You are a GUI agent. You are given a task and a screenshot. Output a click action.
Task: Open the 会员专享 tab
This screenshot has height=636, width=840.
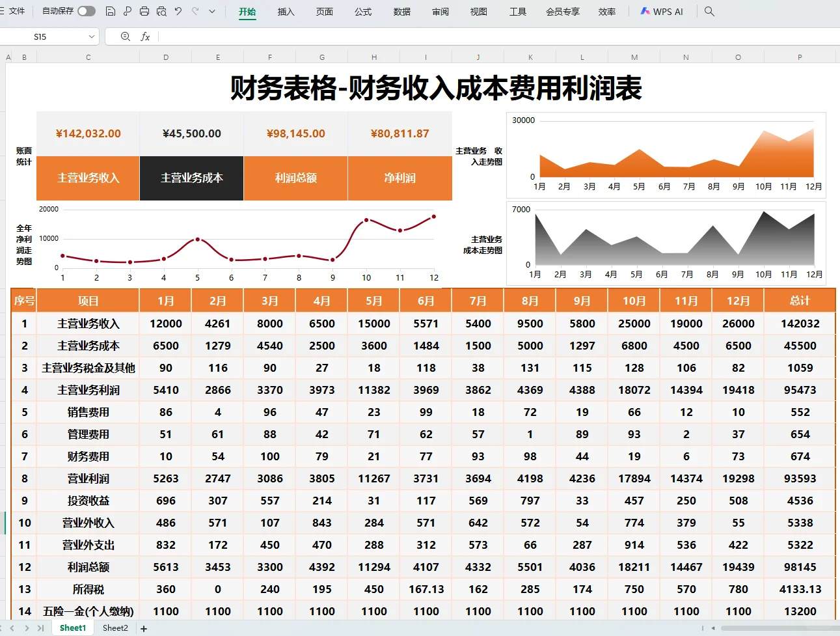click(x=563, y=12)
